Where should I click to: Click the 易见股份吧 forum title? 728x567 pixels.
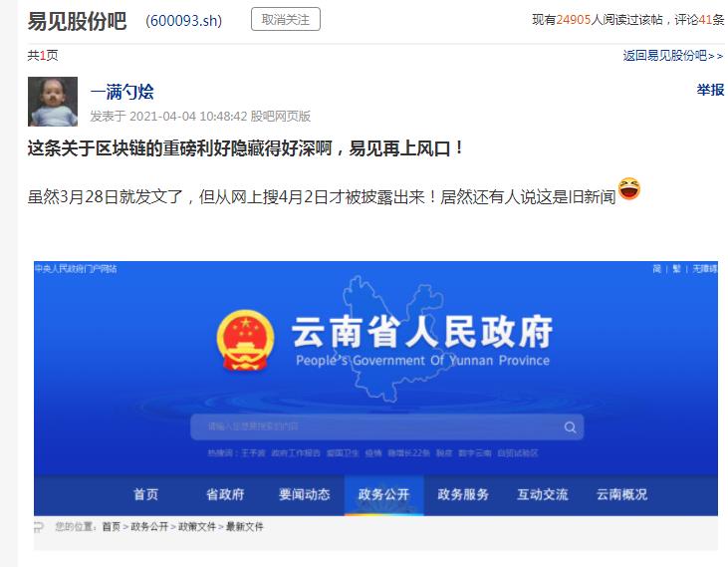click(x=77, y=21)
